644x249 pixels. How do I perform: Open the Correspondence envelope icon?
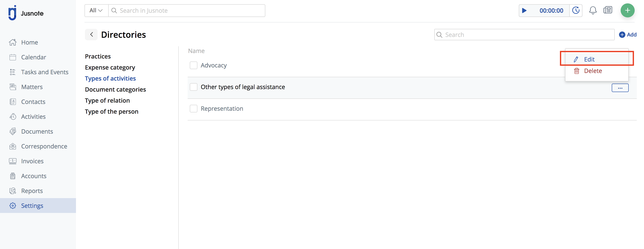coord(13,146)
